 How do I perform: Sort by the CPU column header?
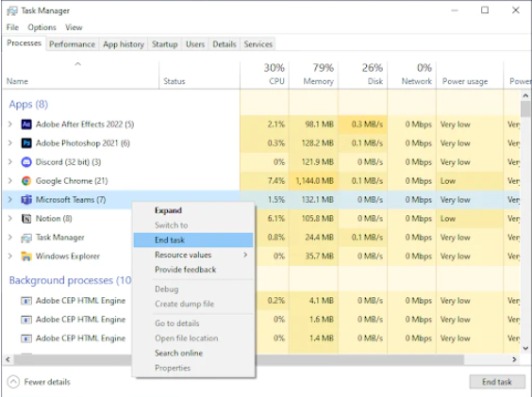265,75
